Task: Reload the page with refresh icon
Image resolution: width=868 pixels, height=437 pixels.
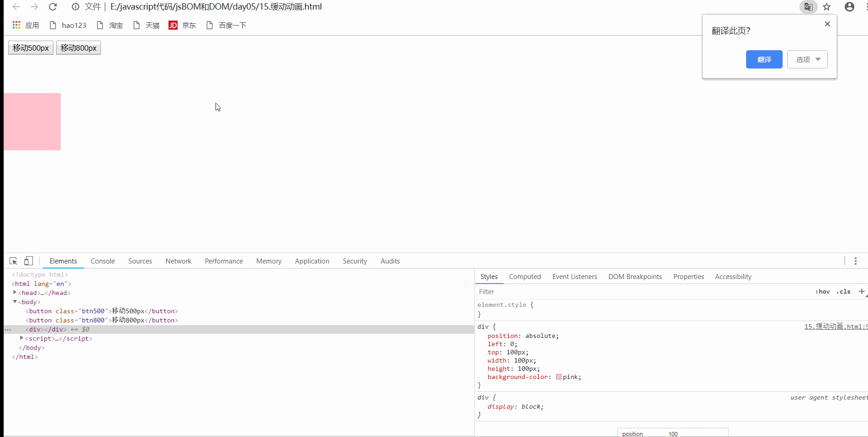Action: click(53, 7)
